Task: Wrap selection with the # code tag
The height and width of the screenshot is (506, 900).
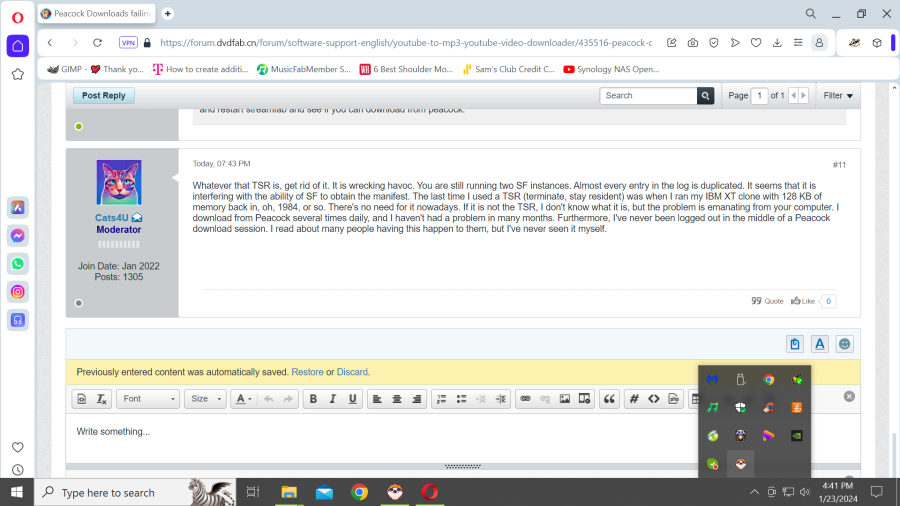Action: pyautogui.click(x=634, y=399)
